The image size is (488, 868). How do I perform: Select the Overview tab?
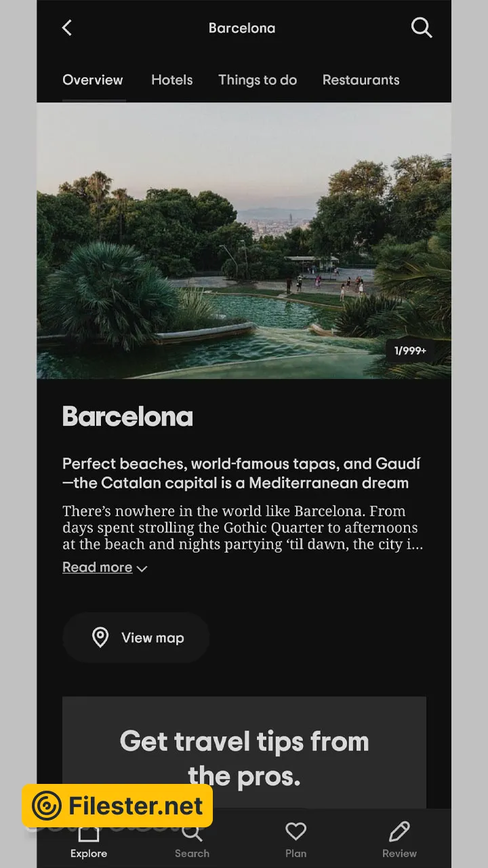tap(93, 80)
